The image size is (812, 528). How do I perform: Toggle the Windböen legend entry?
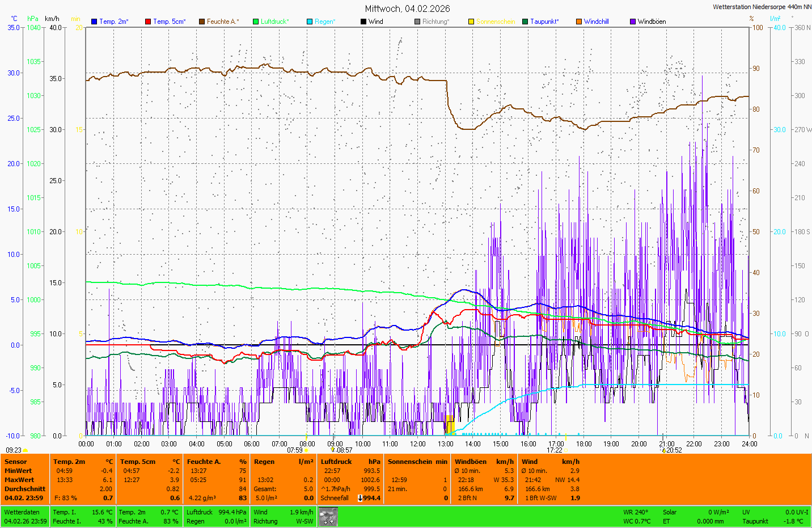pyautogui.click(x=652, y=22)
